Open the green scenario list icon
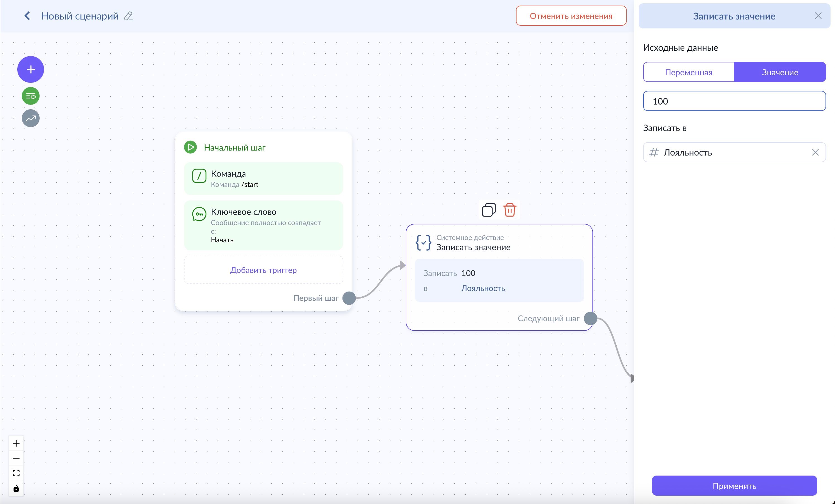This screenshot has width=835, height=504. [30, 96]
